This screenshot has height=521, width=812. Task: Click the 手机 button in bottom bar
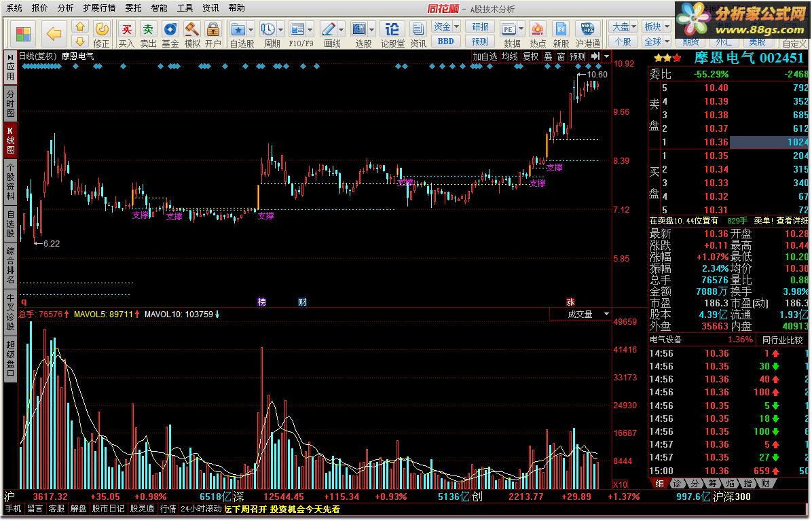[x=14, y=509]
